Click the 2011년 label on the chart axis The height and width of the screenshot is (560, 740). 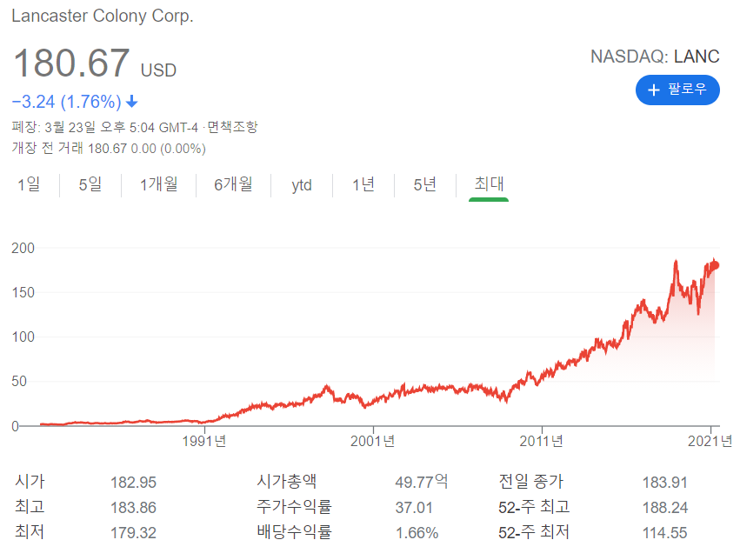point(541,441)
